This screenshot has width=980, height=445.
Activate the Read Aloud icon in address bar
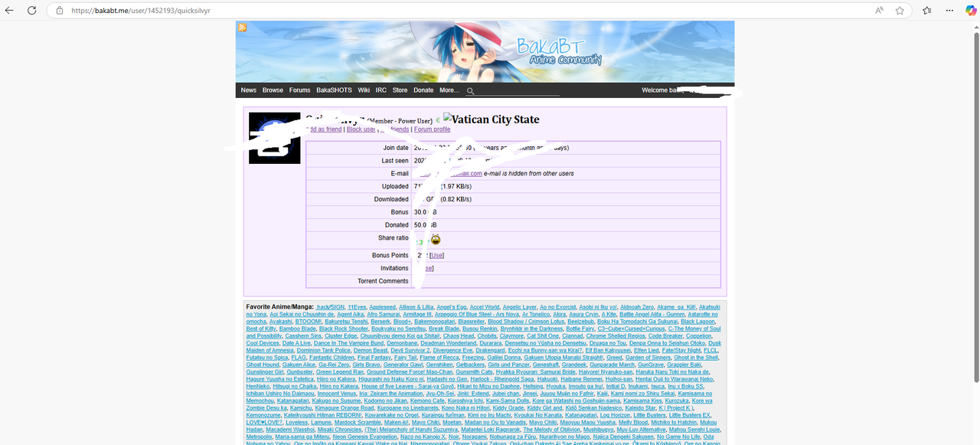pyautogui.click(x=880, y=11)
